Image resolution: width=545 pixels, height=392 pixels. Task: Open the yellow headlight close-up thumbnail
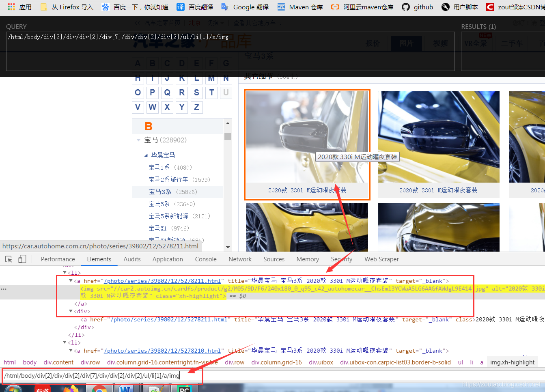coord(438,227)
